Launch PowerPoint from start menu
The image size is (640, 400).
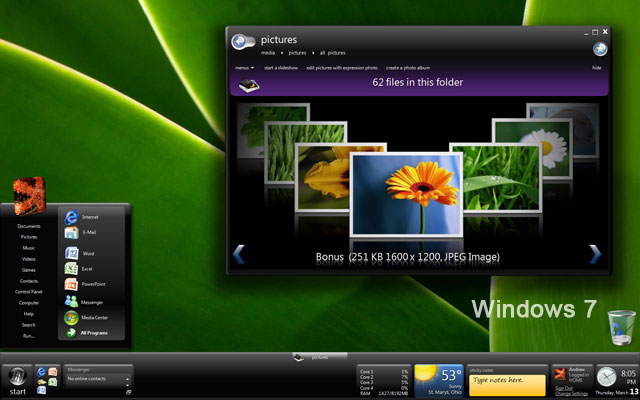[71, 284]
